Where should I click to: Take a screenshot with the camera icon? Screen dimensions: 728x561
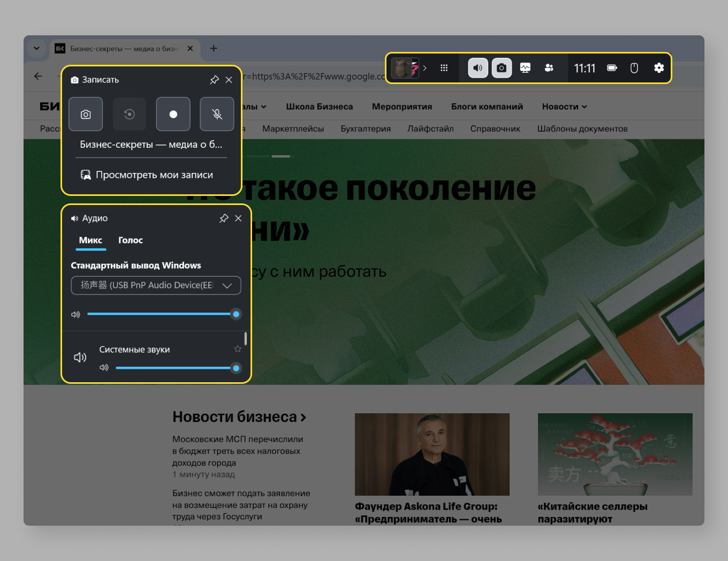point(86,114)
